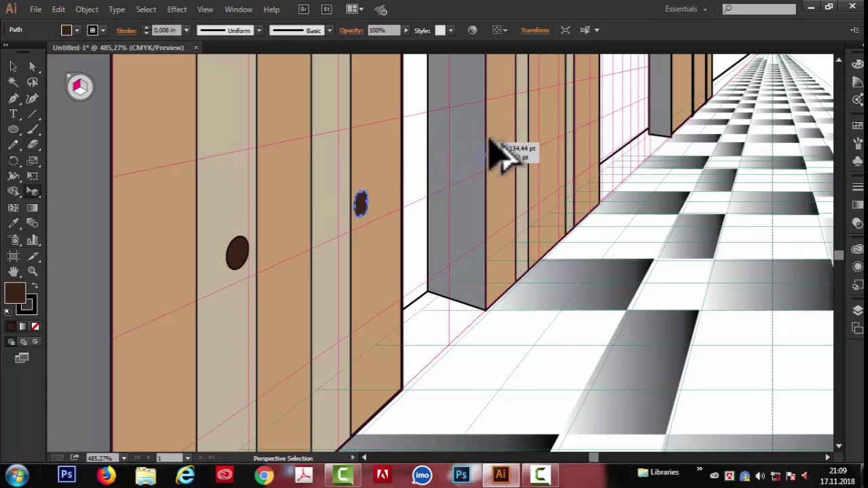Pick the Ellipse tool in the toolbox
Image resolution: width=868 pixels, height=488 pixels.
[x=13, y=129]
